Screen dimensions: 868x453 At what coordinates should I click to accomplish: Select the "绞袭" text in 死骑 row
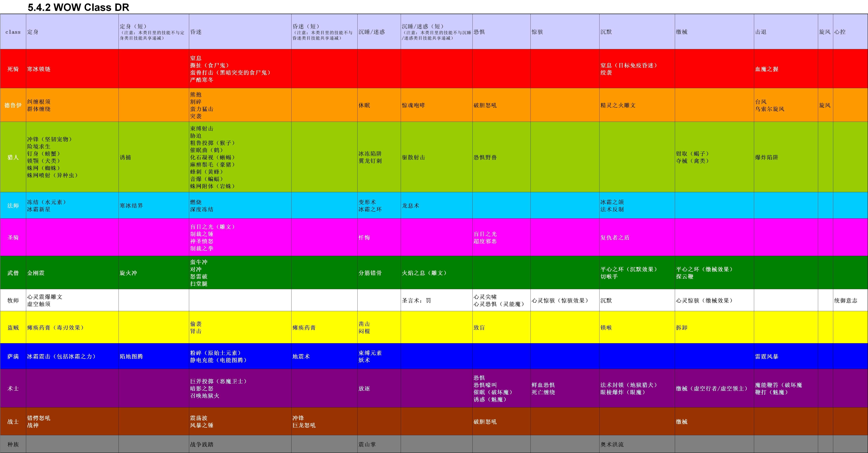[x=606, y=72]
